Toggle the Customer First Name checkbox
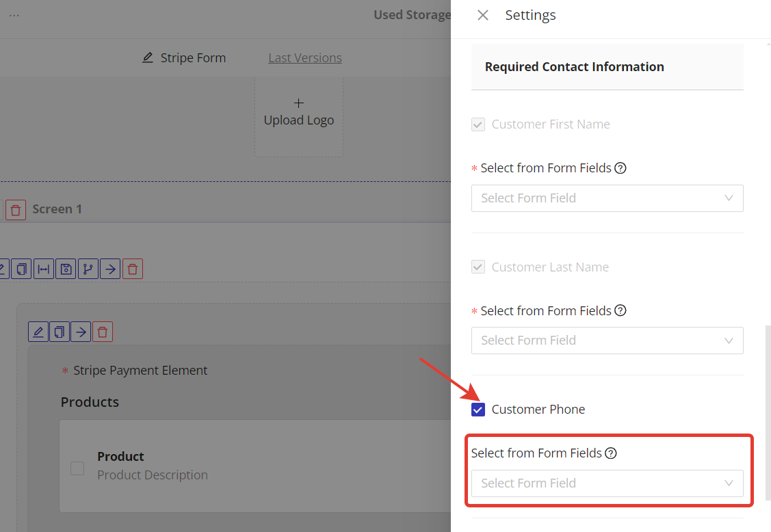The image size is (771, 532). tap(478, 124)
